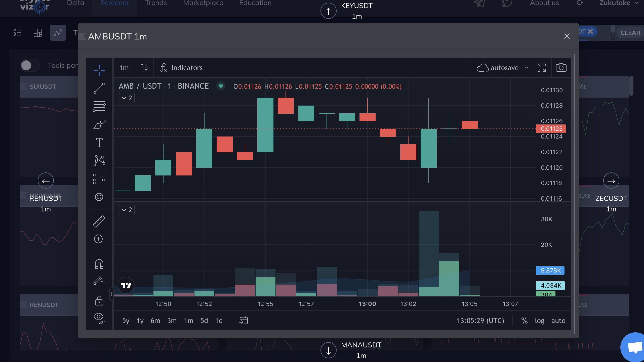Open the Trends menu item
This screenshot has height=362, width=644.
point(156,3)
